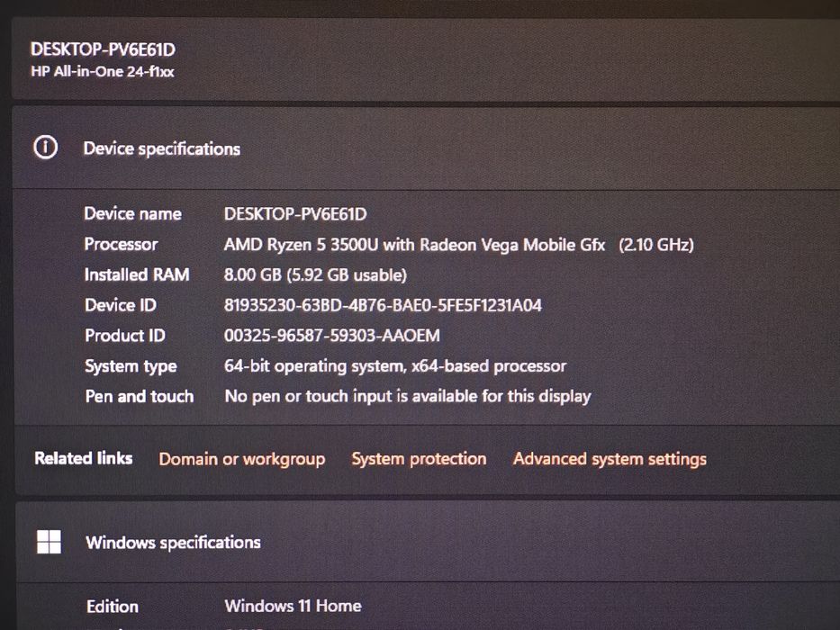Select the Product ID value 00325-96587-59303-AAOEM
840x630 pixels.
(331, 336)
